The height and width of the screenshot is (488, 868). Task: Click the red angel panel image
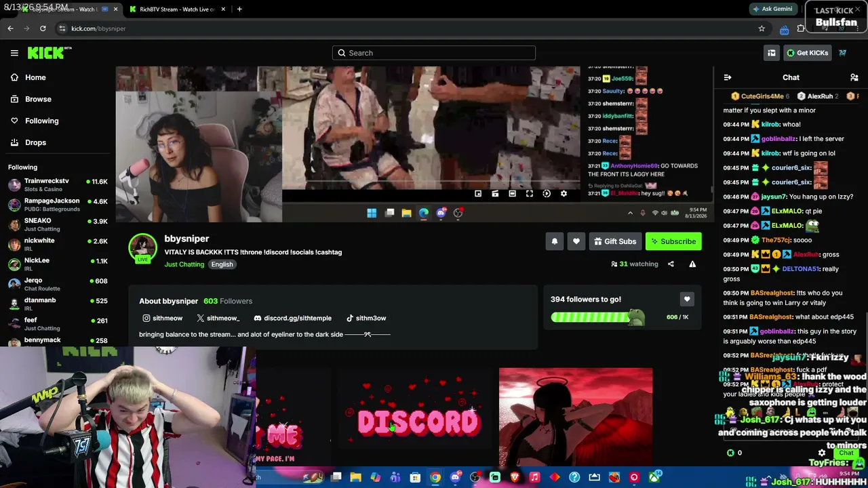coord(576,418)
